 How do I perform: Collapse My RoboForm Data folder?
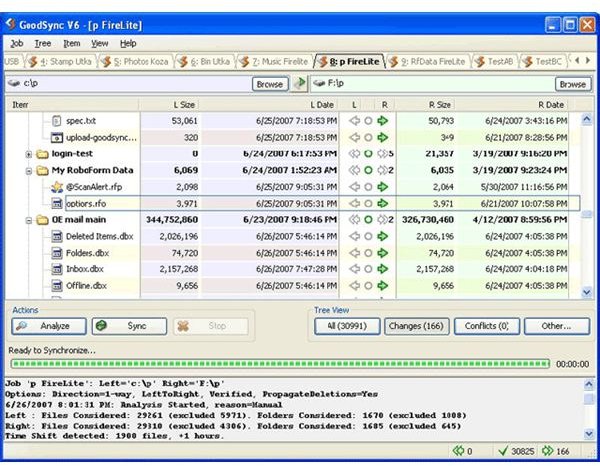29,171
